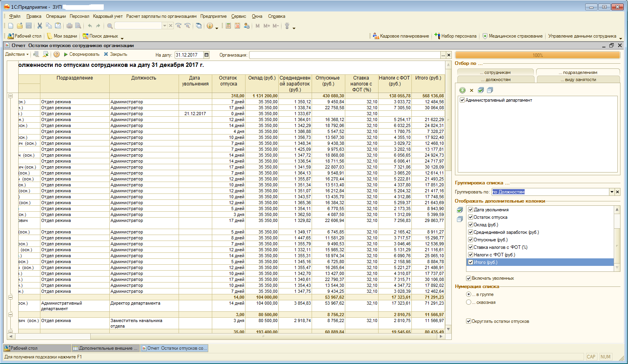Image resolution: width=628 pixels, height=364 pixels.
Task: Toggle Округлять остатки отпусков checkbox
Action: pos(468,321)
